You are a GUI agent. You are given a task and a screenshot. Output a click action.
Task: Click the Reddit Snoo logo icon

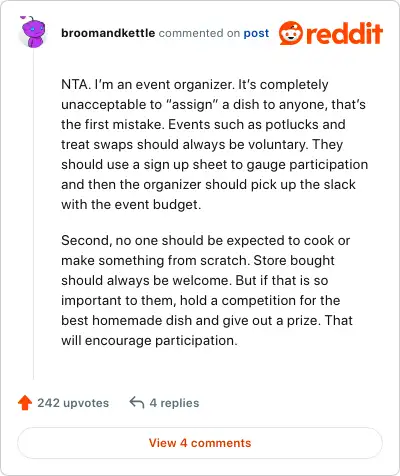click(x=291, y=33)
